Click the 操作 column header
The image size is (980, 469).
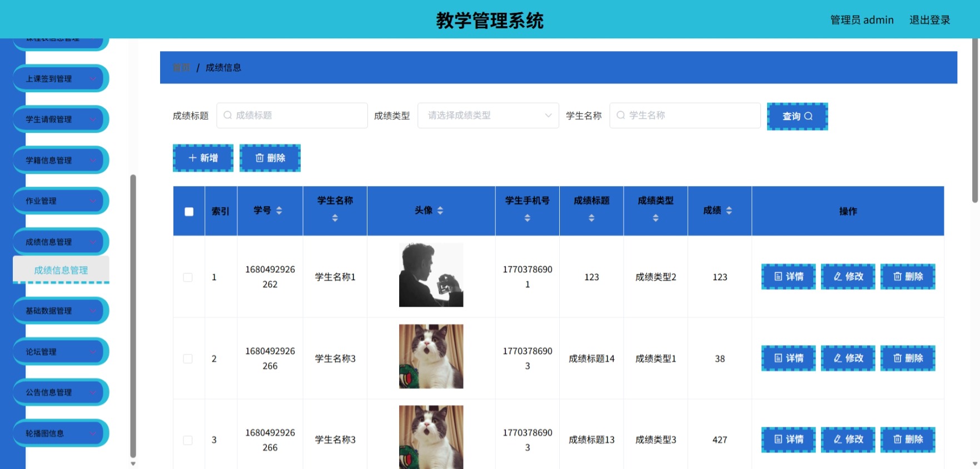point(848,211)
